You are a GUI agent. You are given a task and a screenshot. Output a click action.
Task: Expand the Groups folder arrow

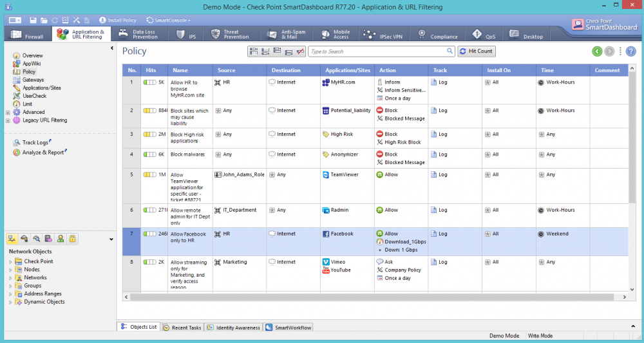11,286
